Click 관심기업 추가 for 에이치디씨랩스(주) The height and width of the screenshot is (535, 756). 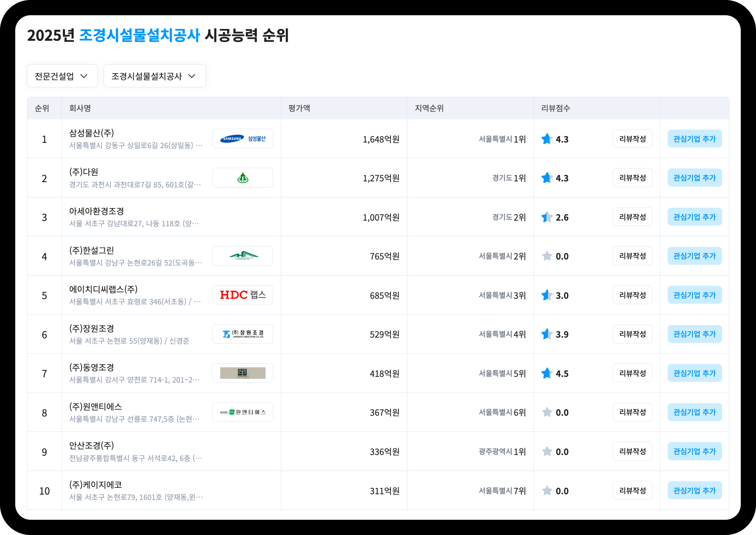[695, 295]
